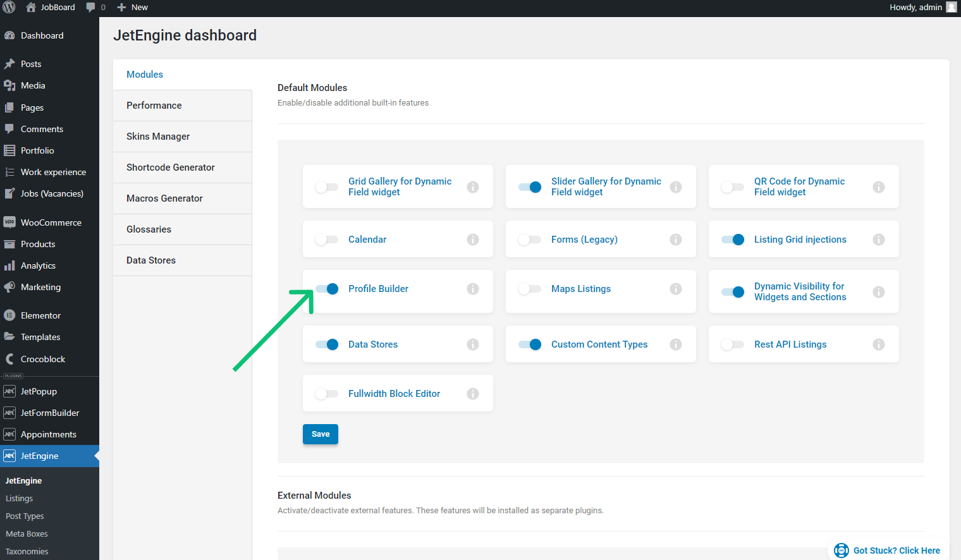The image size is (961, 560).
Task: Click the Pages icon in sidebar
Action: click(x=9, y=107)
